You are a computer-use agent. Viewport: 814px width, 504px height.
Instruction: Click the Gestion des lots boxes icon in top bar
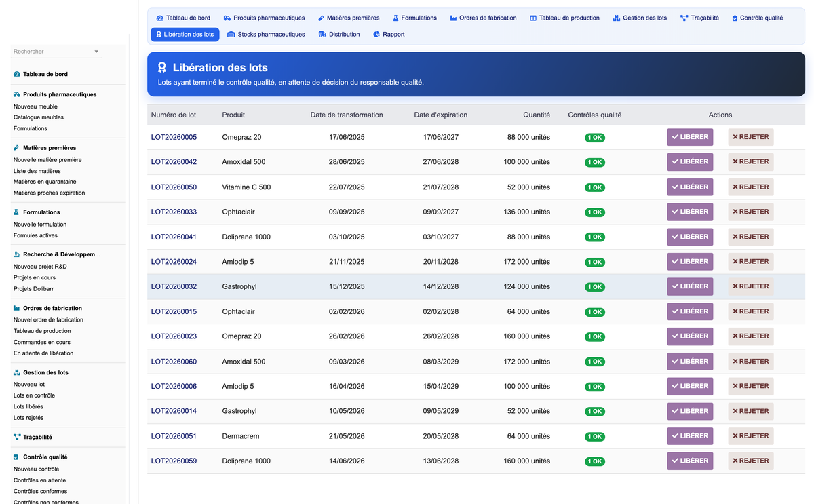(617, 18)
